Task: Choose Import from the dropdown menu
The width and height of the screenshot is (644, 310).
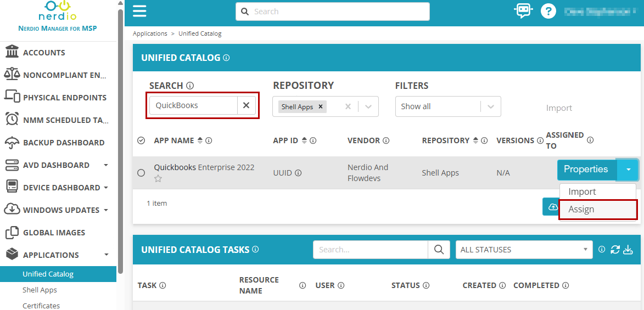Action: click(x=597, y=191)
